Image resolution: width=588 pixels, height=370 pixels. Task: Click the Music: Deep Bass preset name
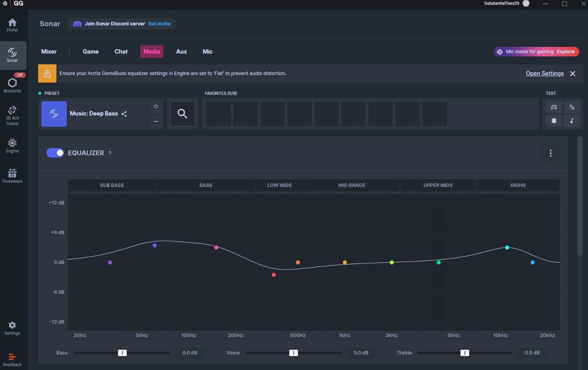94,114
